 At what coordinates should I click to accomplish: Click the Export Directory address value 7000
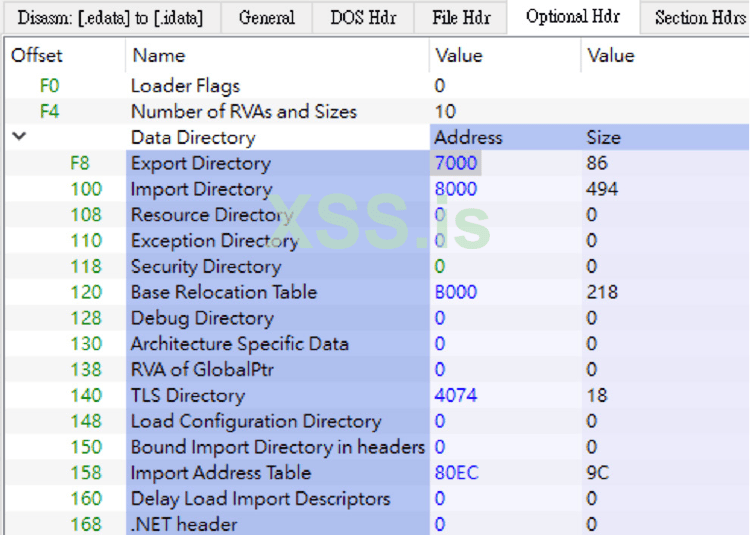pos(456,163)
